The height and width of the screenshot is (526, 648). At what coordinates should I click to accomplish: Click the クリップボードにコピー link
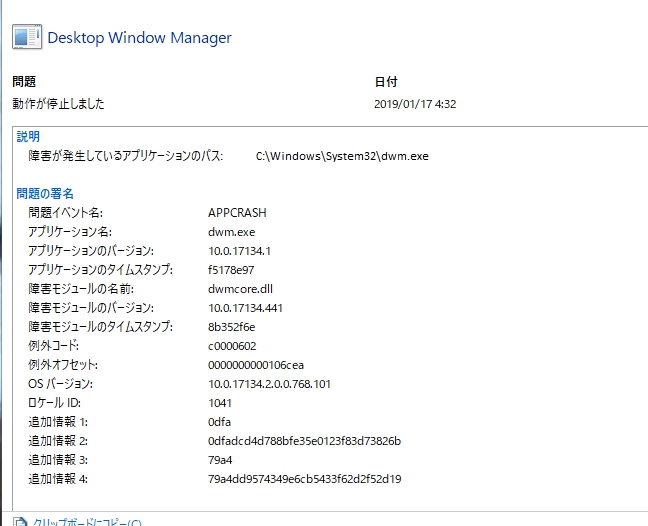pos(87,522)
